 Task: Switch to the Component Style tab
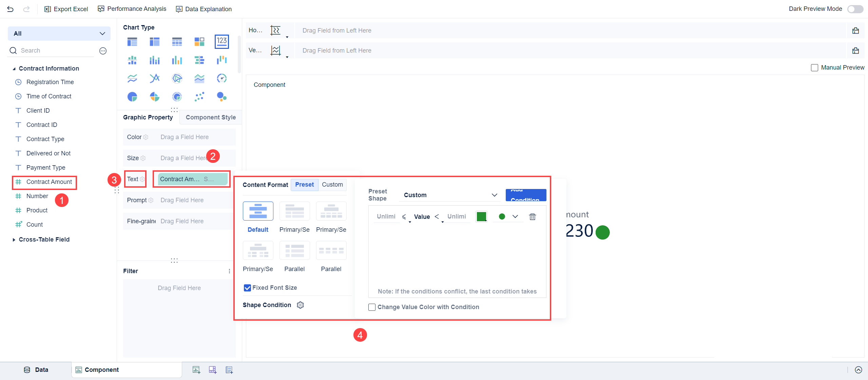click(211, 117)
